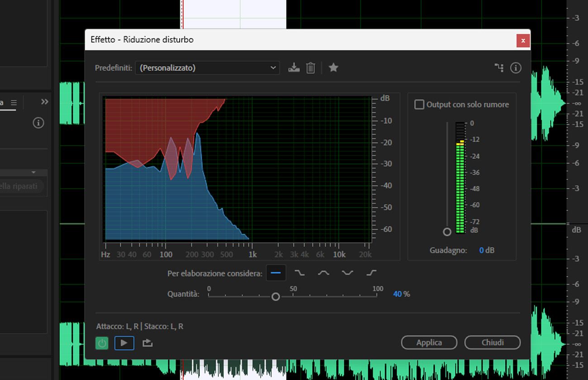The height and width of the screenshot is (380, 588).
Task: Save the current noise reduction preset
Action: (x=294, y=67)
